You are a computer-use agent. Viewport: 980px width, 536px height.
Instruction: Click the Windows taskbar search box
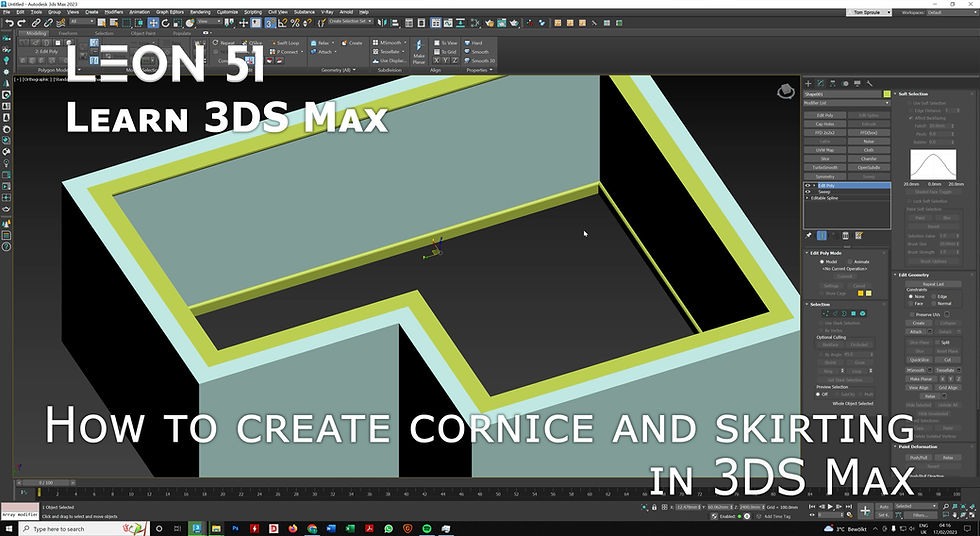pyautogui.click(x=85, y=529)
